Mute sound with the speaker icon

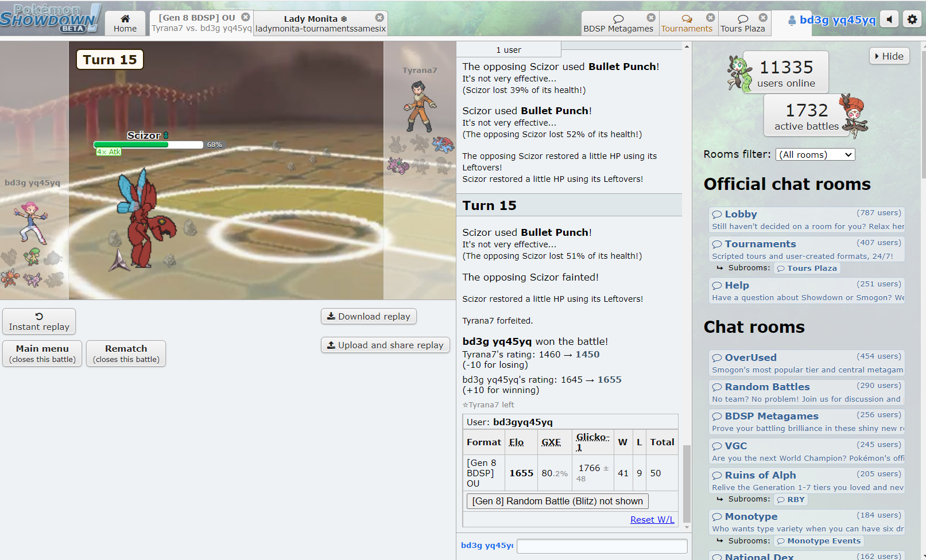tap(889, 20)
